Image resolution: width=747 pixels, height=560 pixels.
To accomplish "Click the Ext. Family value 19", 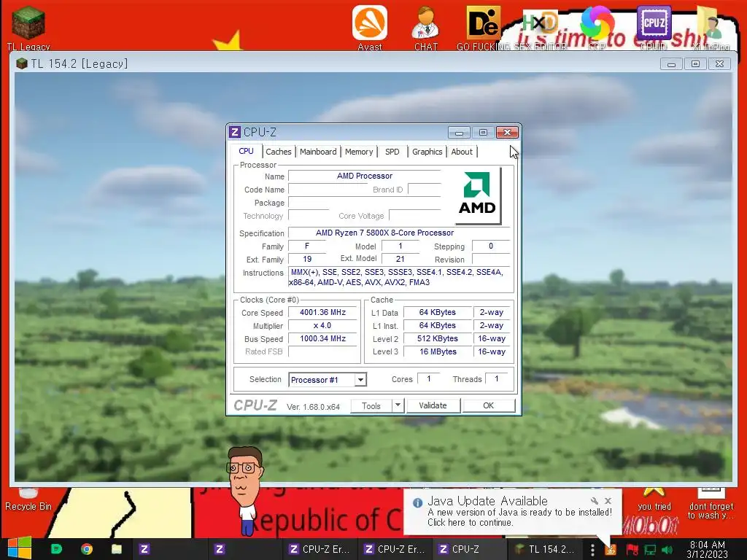I will (307, 259).
